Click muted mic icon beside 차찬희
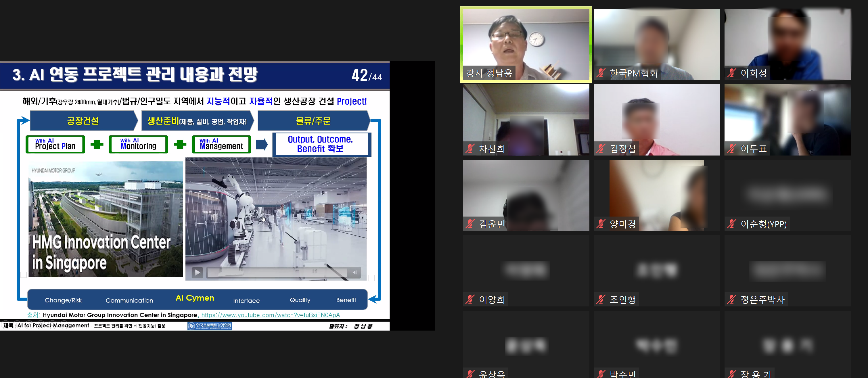The image size is (868, 378). pyautogui.click(x=470, y=149)
